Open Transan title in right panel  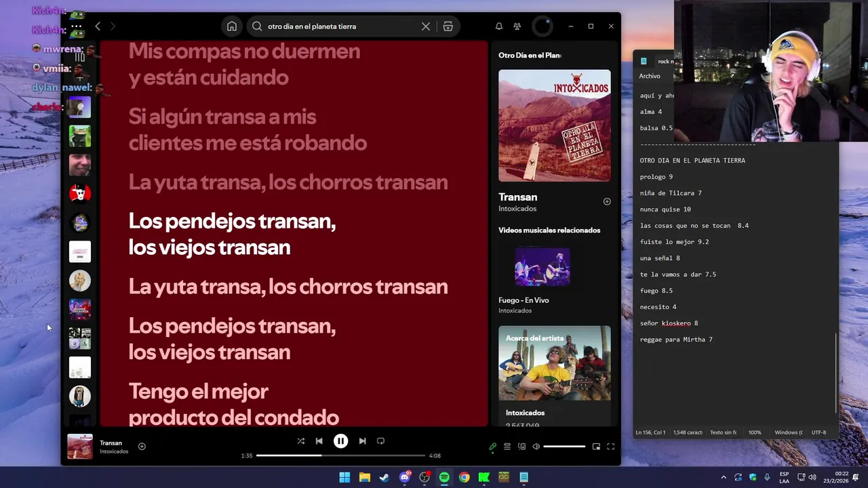(518, 197)
